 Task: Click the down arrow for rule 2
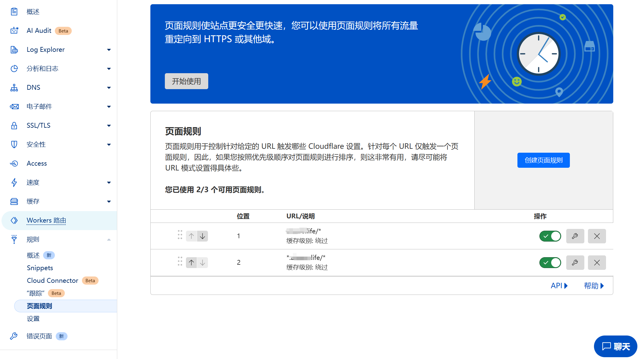203,263
